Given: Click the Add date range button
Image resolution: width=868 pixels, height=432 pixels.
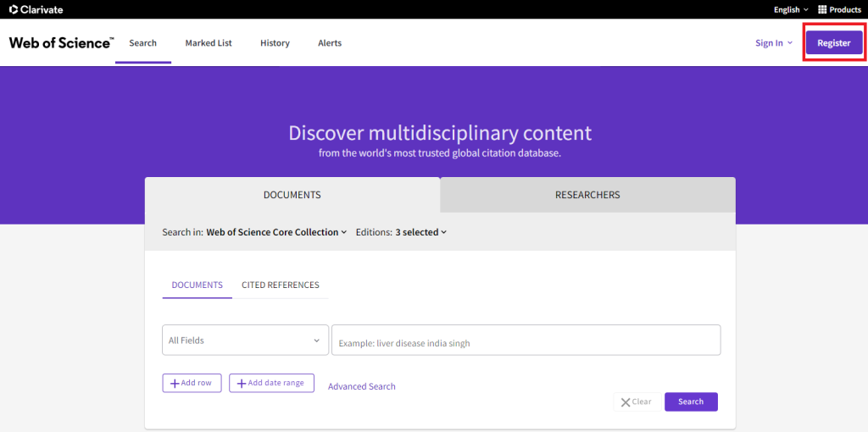Looking at the screenshot, I should point(271,383).
